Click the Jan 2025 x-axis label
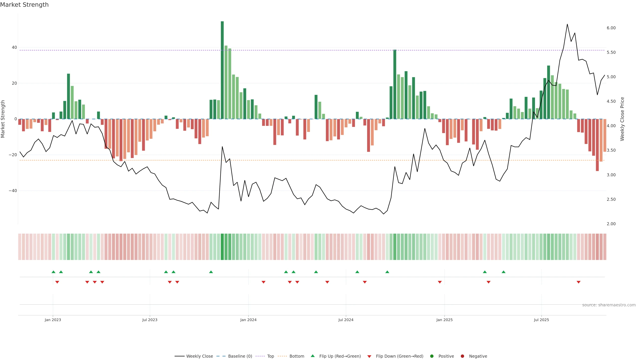Screen dimensions: 644x362 (444, 320)
